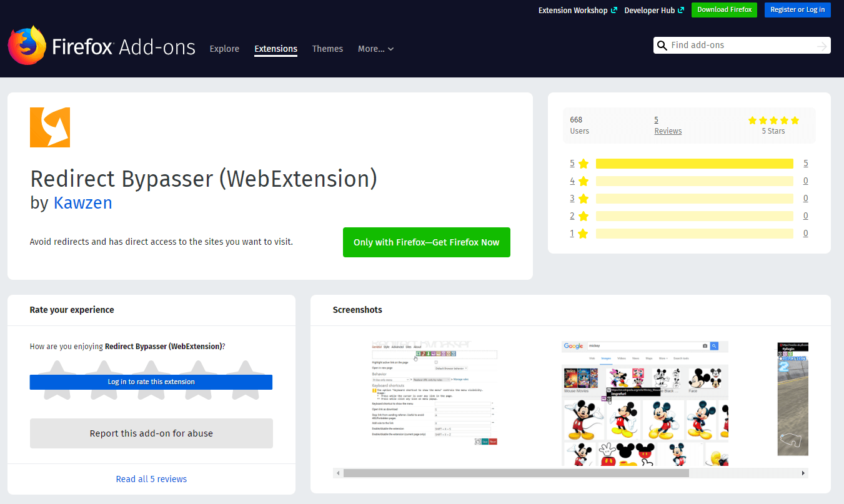844x504 pixels.
Task: Click the Register or Log in button
Action: 798,10
